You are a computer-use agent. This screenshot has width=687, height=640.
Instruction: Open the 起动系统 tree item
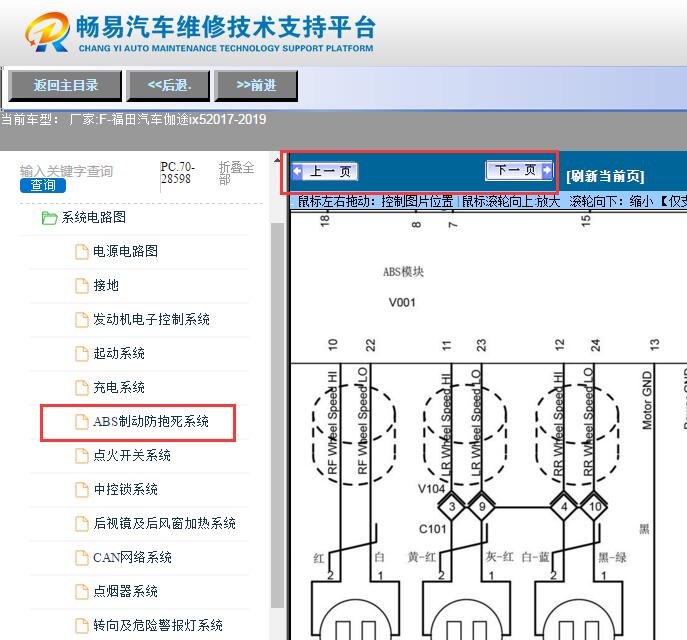tap(119, 353)
